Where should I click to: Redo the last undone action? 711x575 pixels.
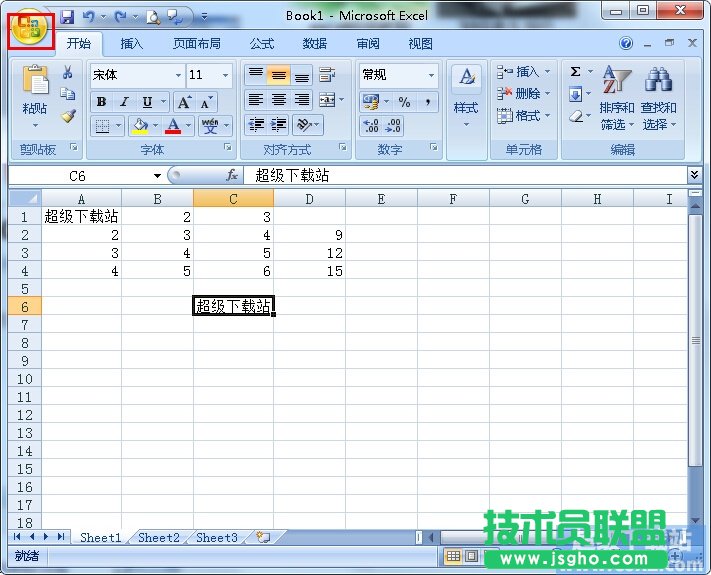tap(121, 17)
